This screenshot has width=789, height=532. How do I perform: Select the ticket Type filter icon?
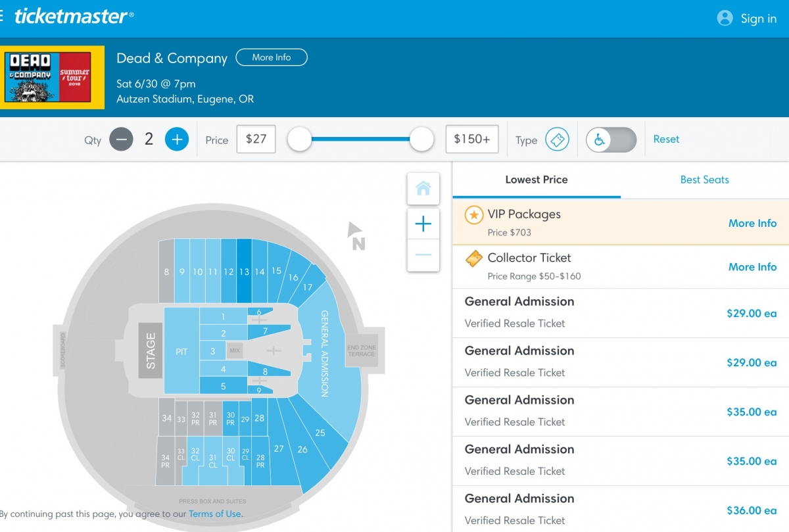click(557, 139)
